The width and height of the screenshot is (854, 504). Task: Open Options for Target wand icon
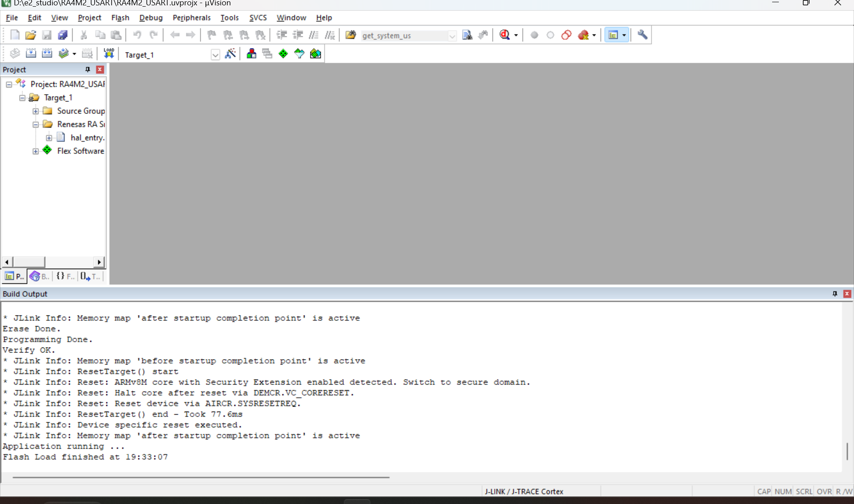click(230, 54)
